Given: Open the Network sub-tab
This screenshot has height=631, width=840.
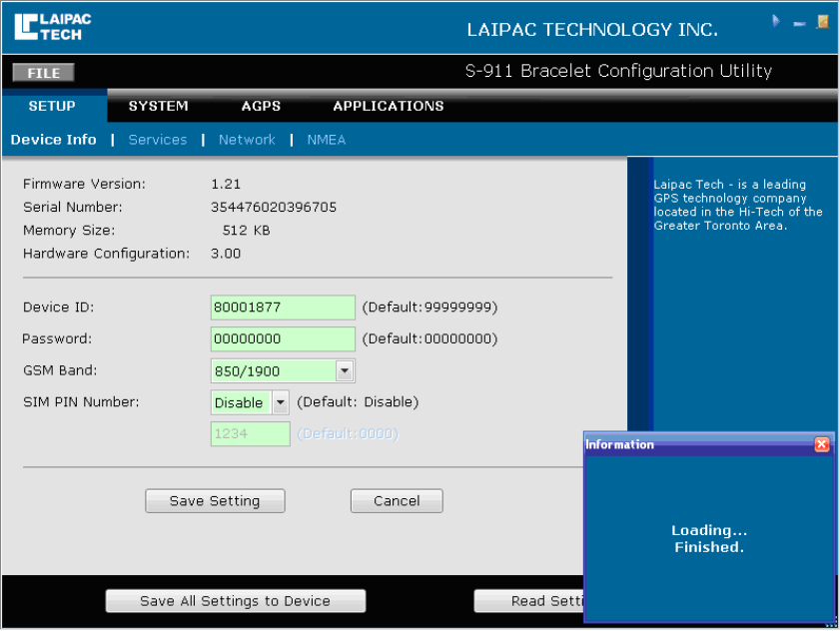Looking at the screenshot, I should coord(247,140).
